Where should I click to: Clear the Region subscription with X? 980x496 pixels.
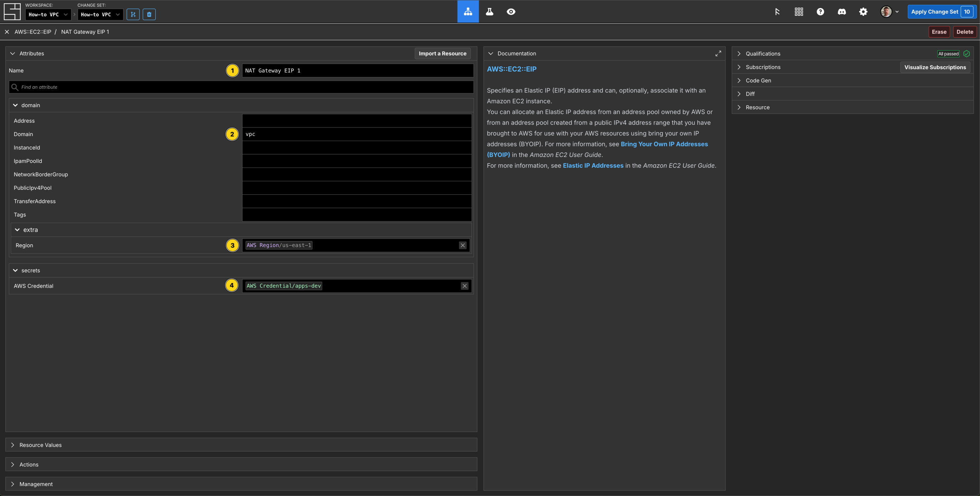click(463, 246)
